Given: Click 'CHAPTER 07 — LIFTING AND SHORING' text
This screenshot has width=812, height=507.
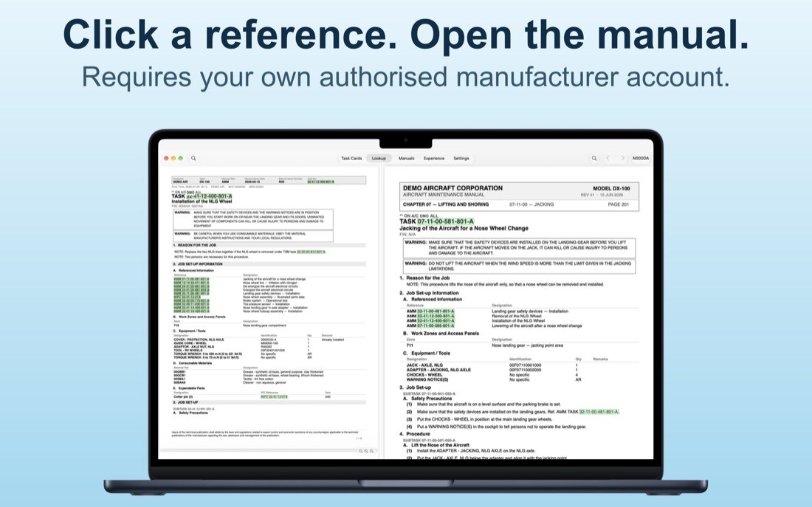Looking at the screenshot, I should 446,204.
